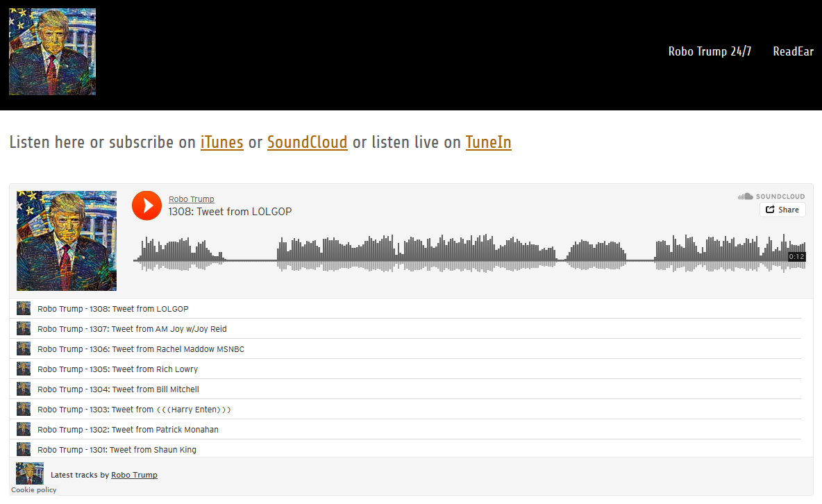Screen dimensions: 822x504
Task: Click the thumbnail icon of track 1304 row
Action: click(24, 389)
